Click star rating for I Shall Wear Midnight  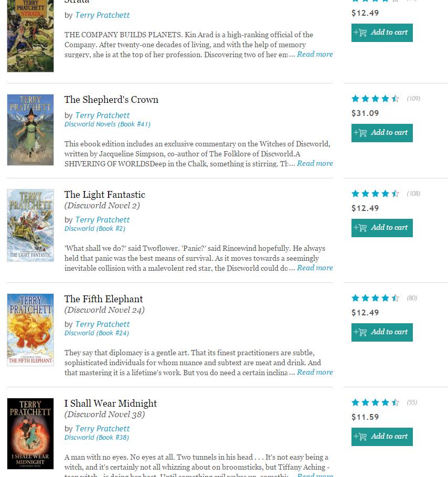pos(375,402)
